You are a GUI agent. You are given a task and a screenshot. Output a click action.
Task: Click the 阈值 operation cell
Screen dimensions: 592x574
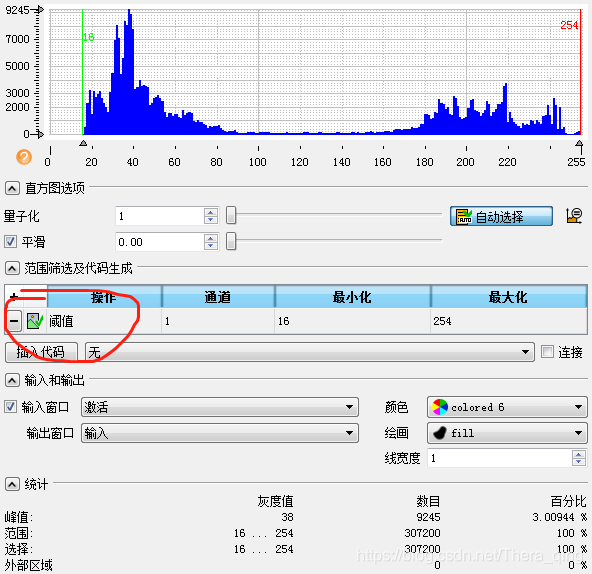tap(104, 321)
